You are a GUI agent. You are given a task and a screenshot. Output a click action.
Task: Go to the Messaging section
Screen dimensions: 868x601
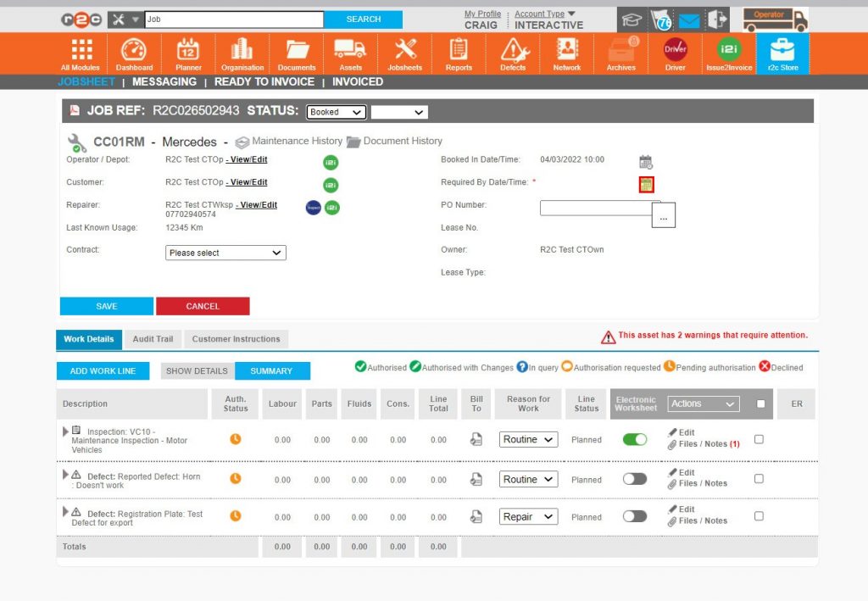(x=164, y=82)
